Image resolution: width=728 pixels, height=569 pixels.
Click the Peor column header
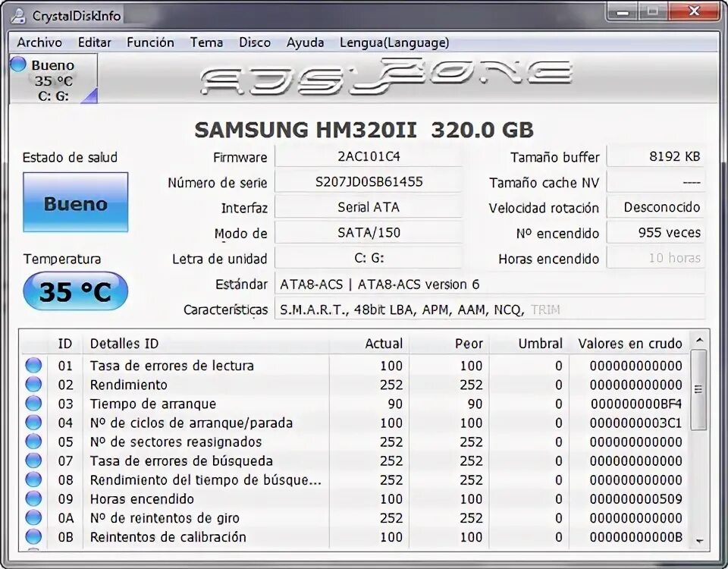coord(449,344)
